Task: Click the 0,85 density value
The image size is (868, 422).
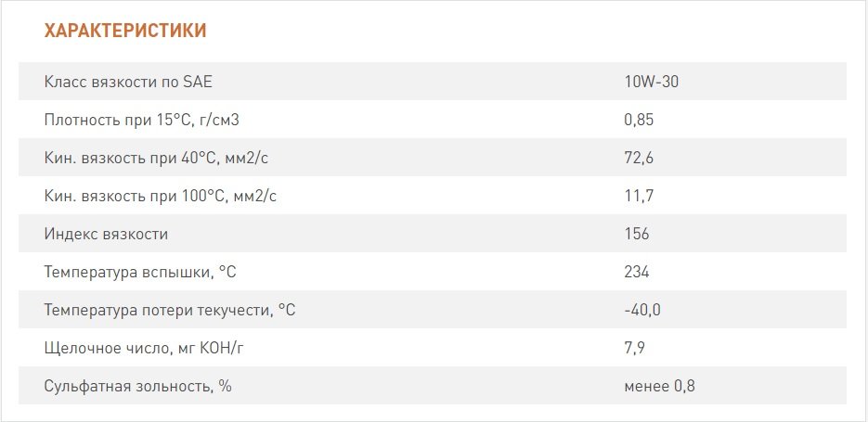Action: click(x=639, y=120)
